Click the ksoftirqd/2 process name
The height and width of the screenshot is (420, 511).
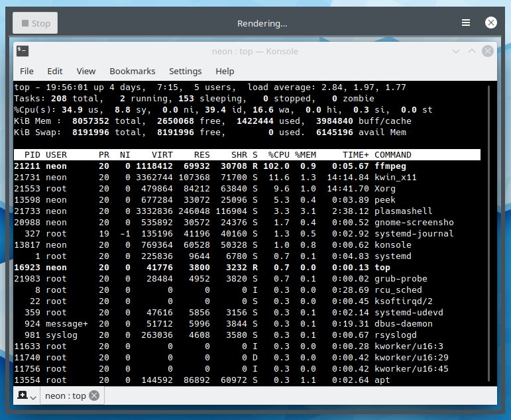(404, 301)
